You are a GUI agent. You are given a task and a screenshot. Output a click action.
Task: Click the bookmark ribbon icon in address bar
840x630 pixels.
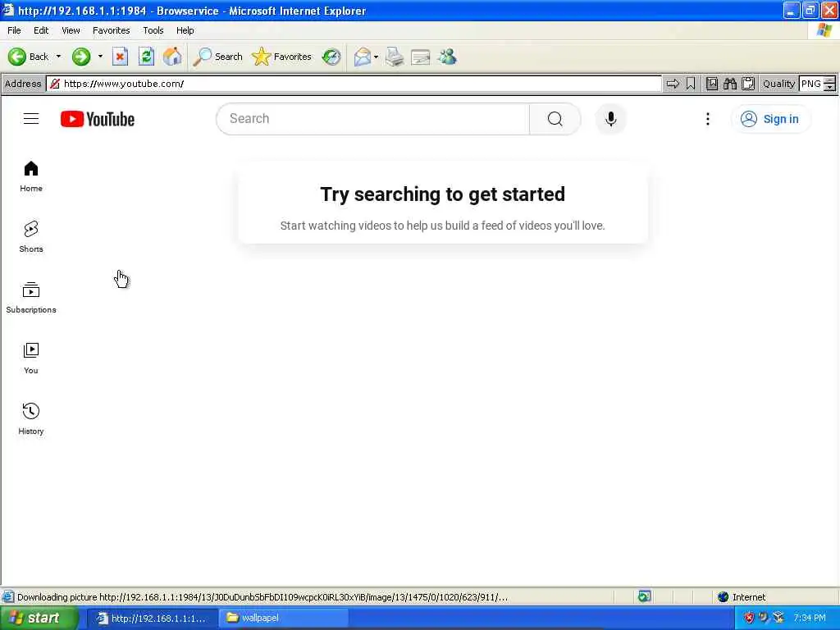click(691, 84)
